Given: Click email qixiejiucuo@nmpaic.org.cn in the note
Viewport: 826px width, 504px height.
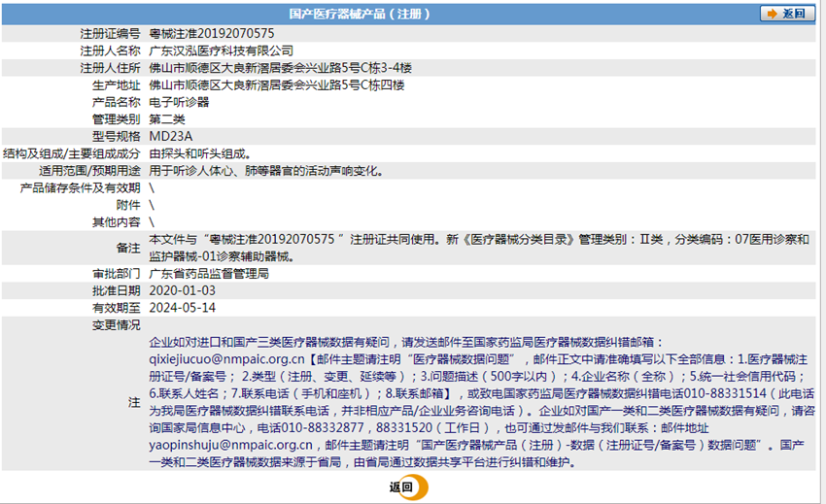Looking at the screenshot, I should click(x=226, y=359).
